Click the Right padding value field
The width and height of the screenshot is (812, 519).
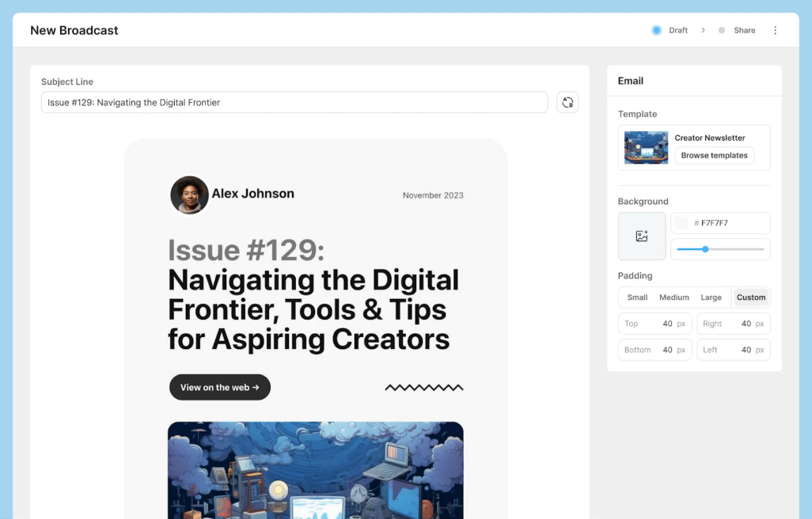pos(734,324)
